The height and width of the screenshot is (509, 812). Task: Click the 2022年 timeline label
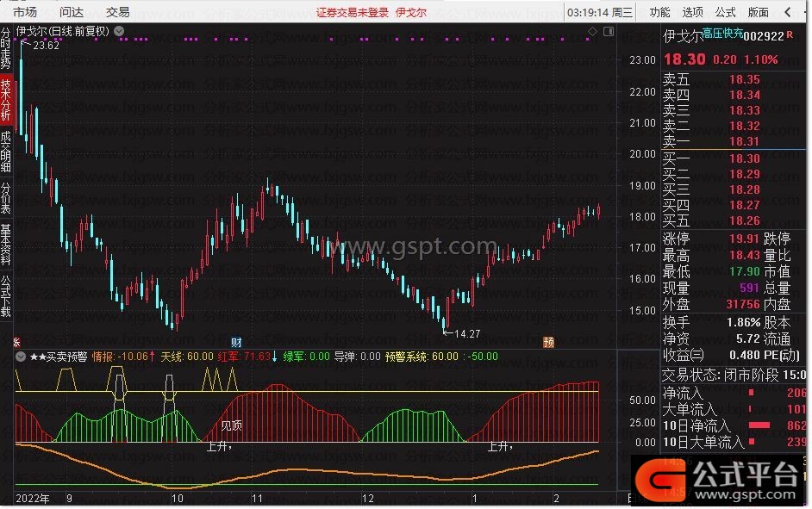(33, 499)
